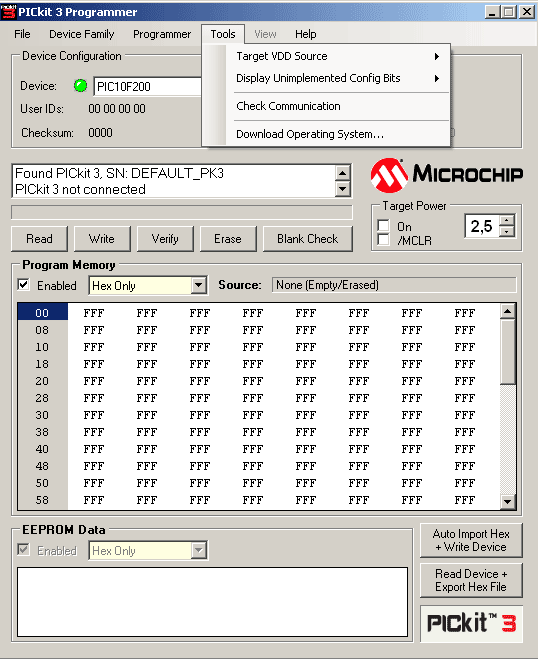This screenshot has width=538, height=659.
Task: Open the File menu
Action: [22, 34]
